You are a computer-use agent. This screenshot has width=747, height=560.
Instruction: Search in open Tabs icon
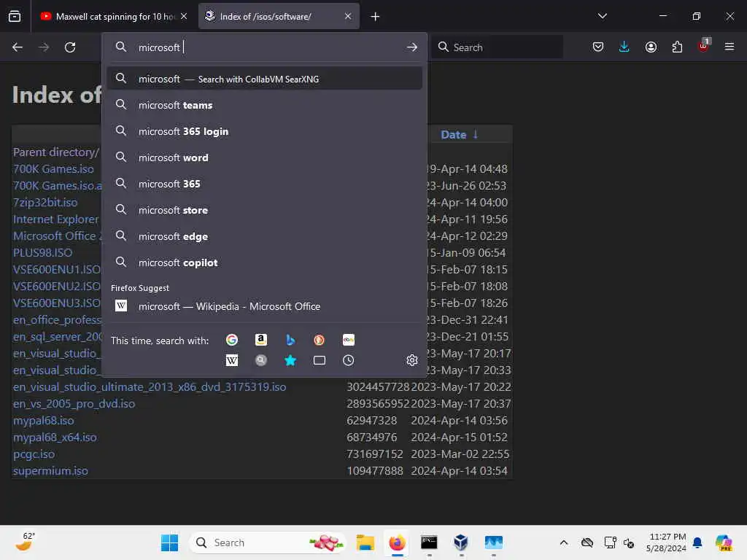[x=320, y=360]
